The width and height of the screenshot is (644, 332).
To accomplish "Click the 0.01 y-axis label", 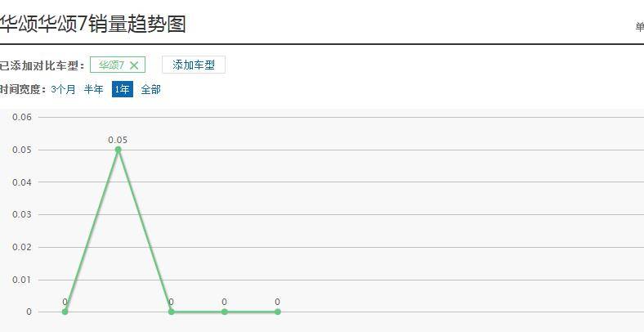I will coord(22,280).
